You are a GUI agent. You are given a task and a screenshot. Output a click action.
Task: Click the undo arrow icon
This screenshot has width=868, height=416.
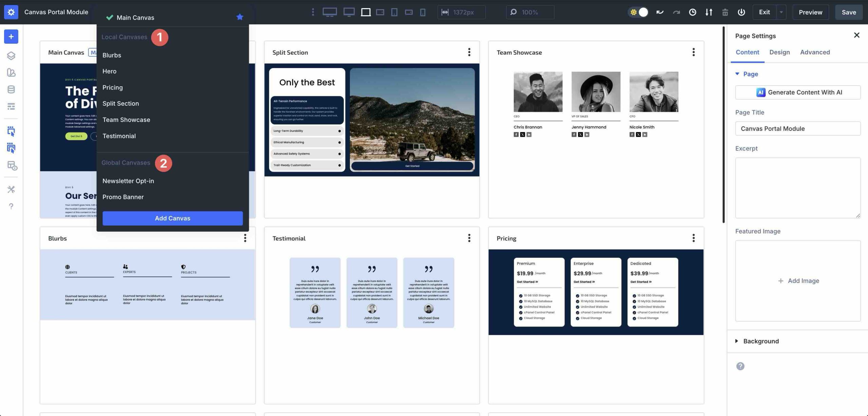[660, 12]
